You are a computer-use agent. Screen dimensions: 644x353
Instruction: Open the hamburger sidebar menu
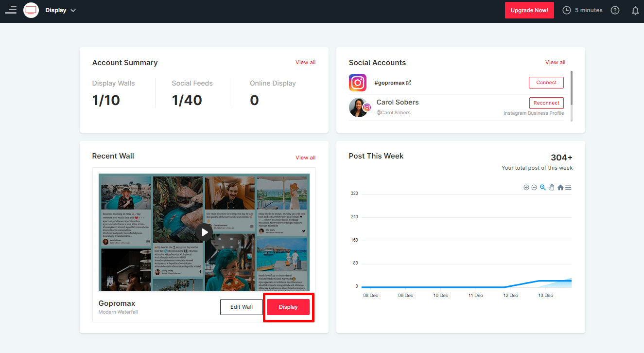point(11,10)
